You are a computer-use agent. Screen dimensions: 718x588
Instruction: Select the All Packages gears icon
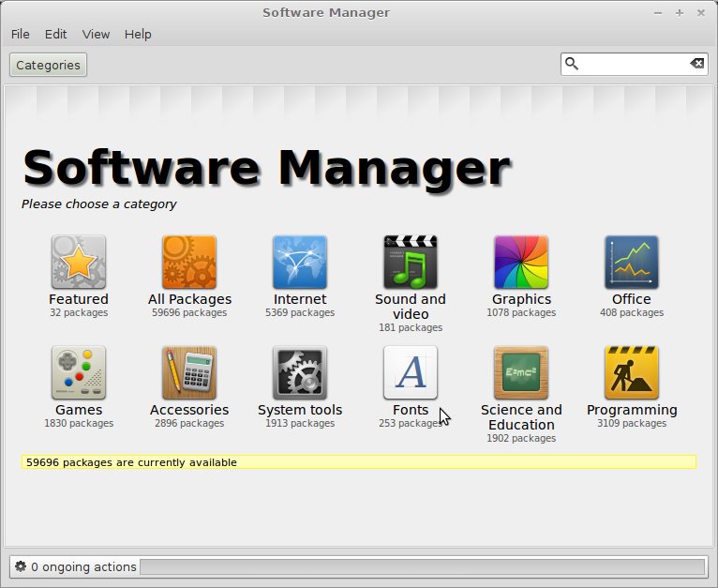click(189, 262)
